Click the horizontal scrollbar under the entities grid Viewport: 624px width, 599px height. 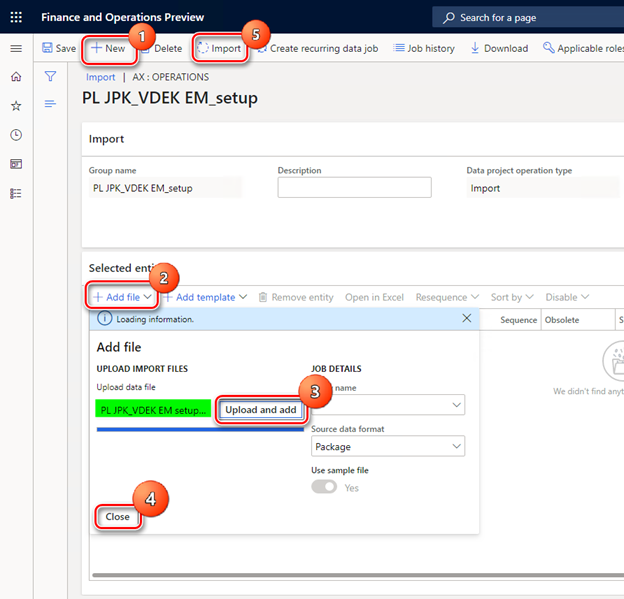coord(357,575)
